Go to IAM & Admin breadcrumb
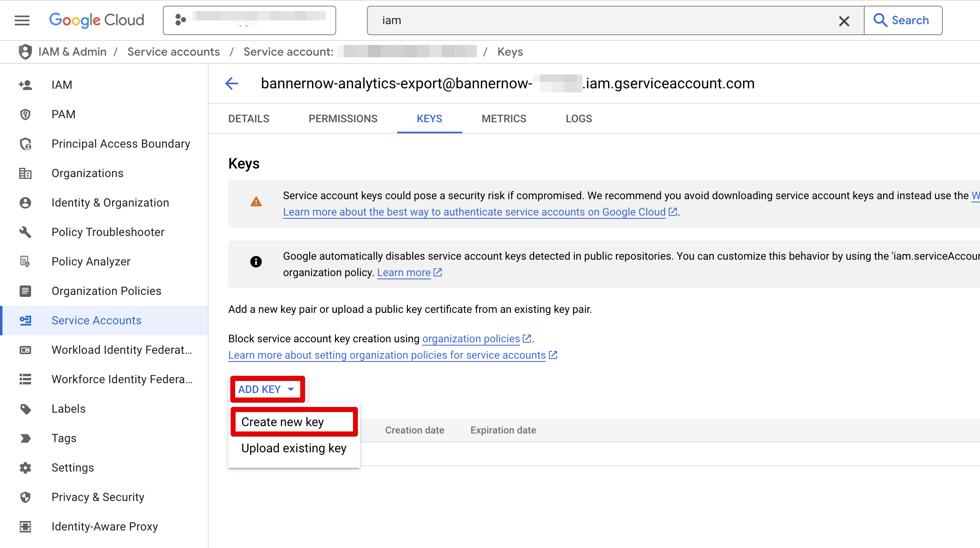Viewport: 980px width, 548px height. 72,52
